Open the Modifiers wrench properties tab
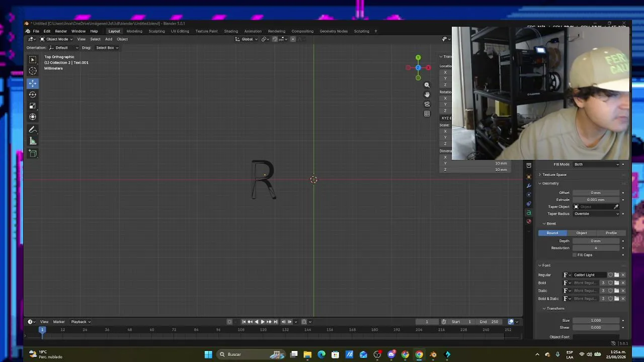 [x=529, y=186]
